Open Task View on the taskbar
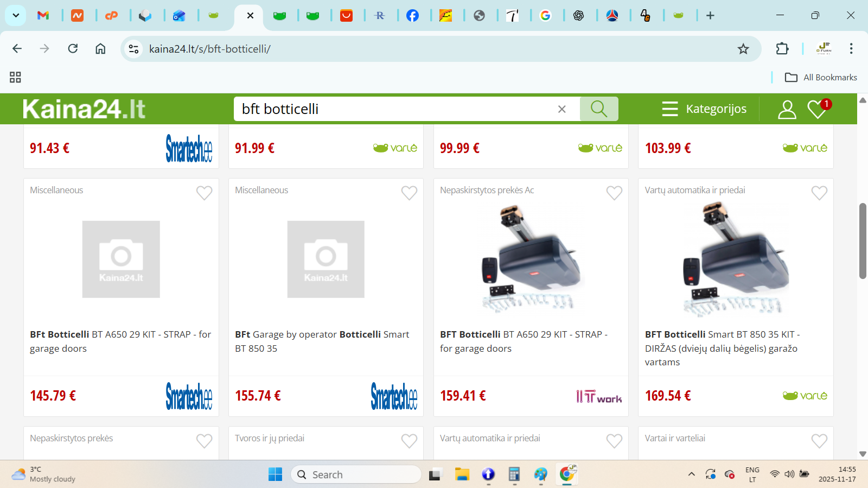This screenshot has width=868, height=488. click(435, 475)
